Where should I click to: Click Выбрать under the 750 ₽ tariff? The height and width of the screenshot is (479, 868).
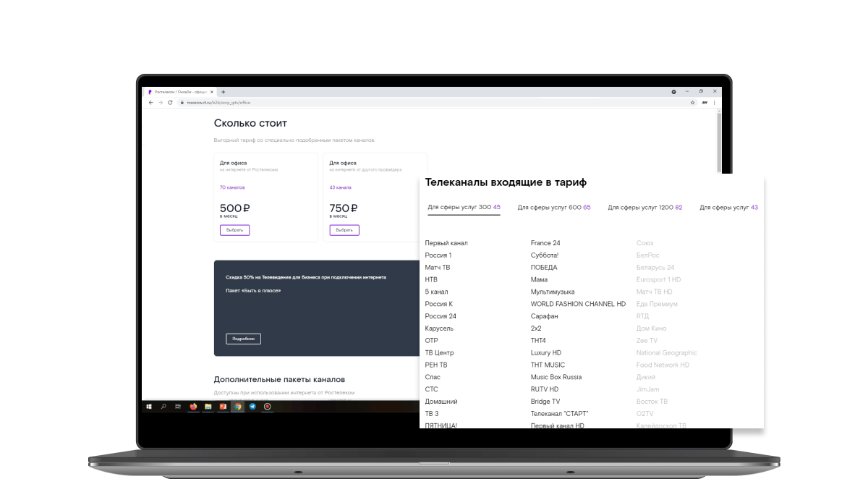click(x=344, y=230)
